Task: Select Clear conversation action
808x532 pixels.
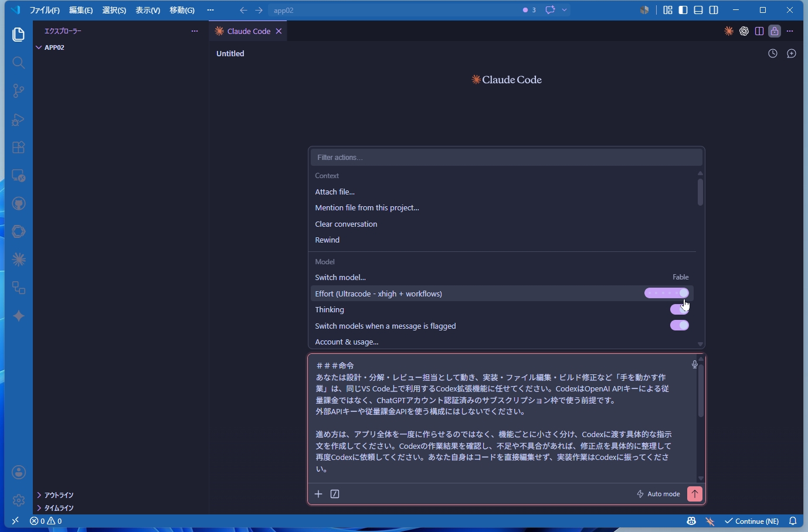Action: (346, 224)
